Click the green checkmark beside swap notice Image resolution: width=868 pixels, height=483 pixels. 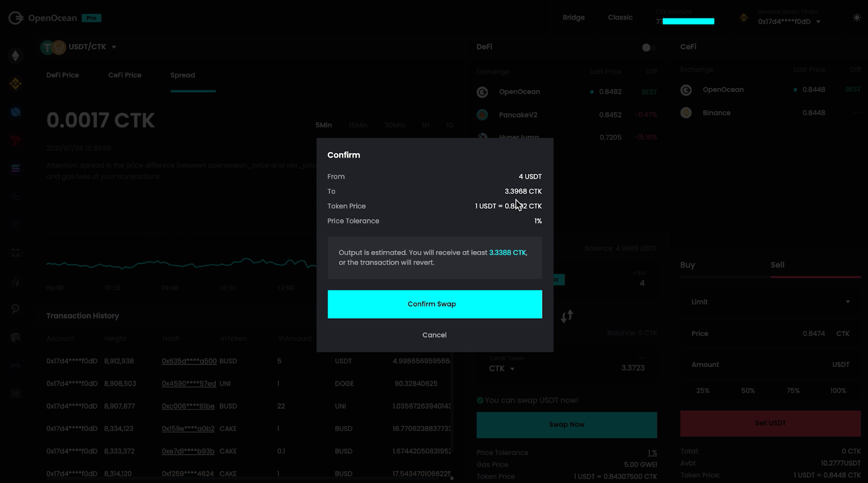(x=480, y=401)
